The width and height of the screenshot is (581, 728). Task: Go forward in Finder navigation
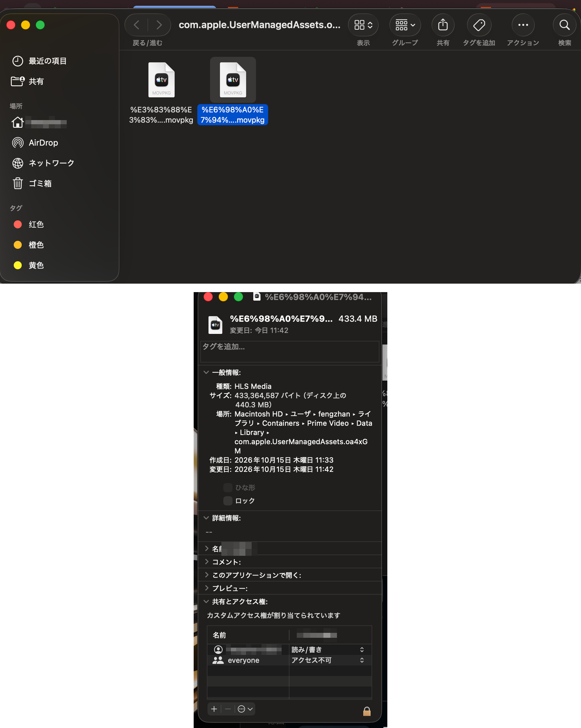159,25
